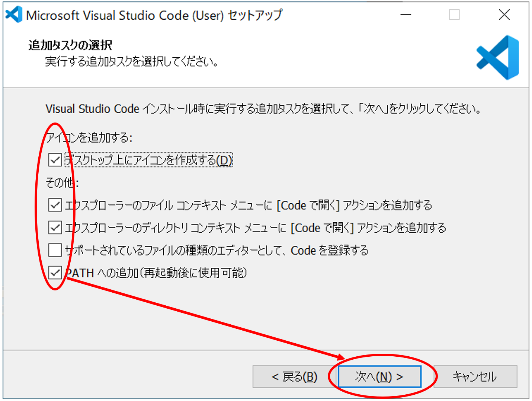Click the '実行する追加タスクを選択してください。' subtitle
Viewport: 532px width, 401px height.
pos(132,61)
